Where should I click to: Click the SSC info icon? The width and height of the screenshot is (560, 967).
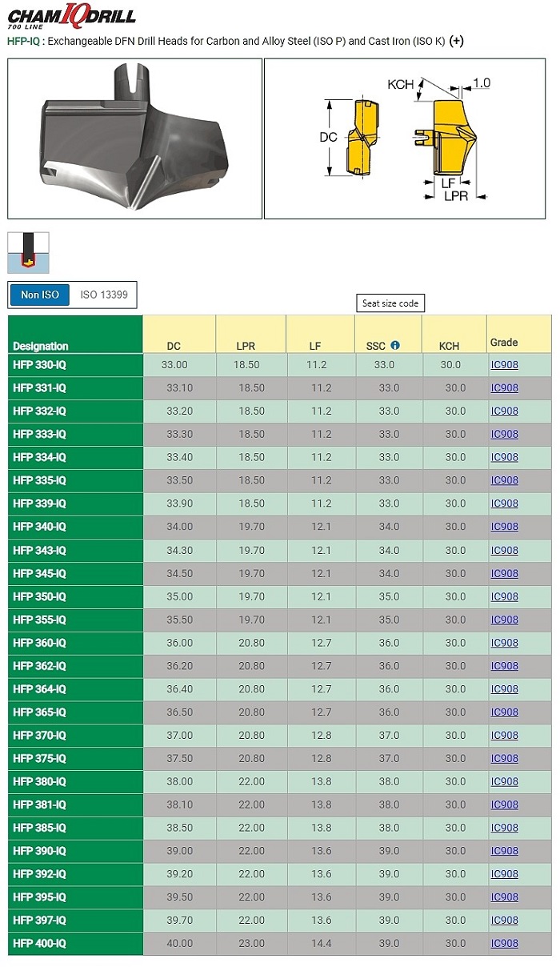[x=394, y=346]
